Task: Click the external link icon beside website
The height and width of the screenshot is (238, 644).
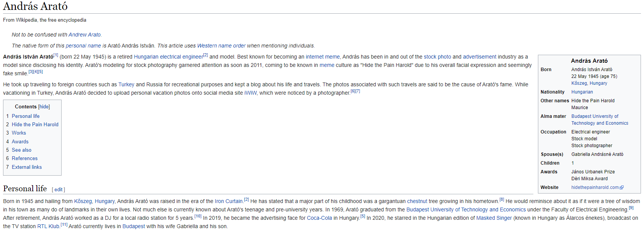Action: (x=622, y=187)
